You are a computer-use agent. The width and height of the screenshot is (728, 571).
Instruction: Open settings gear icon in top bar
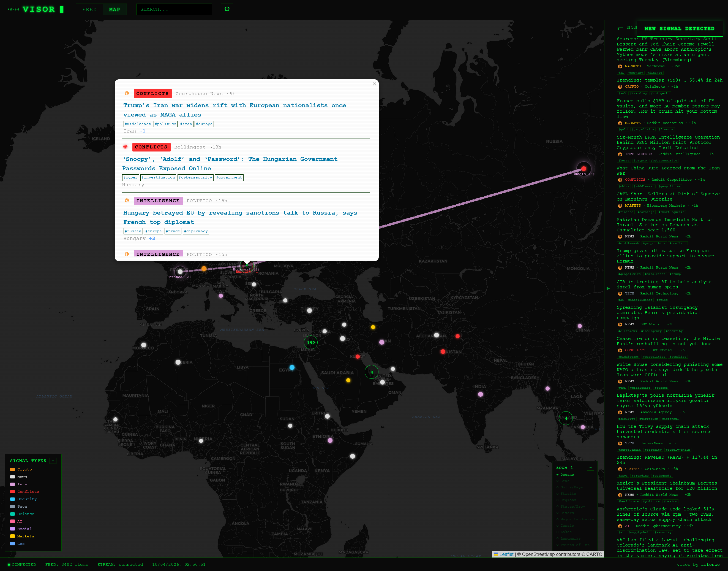coord(227,9)
